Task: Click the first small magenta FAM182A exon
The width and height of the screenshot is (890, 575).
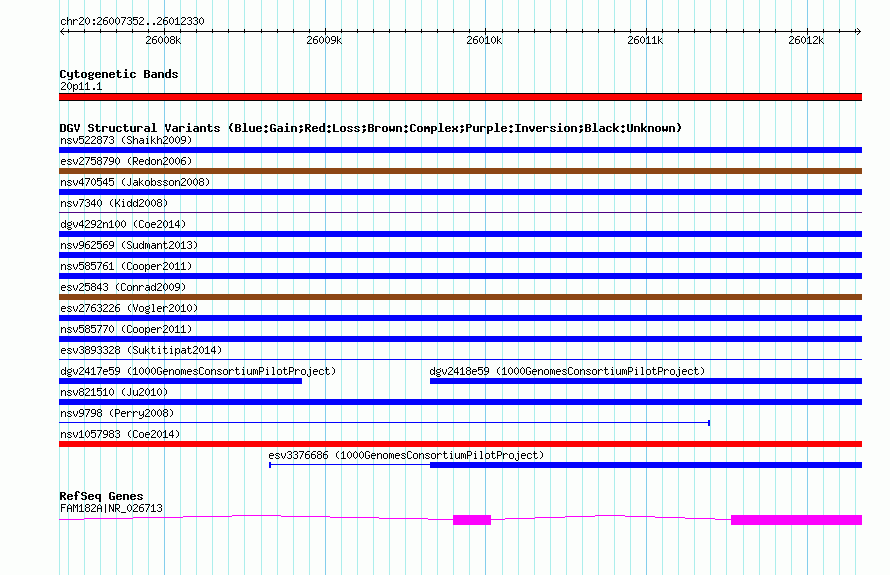Action: 472,520
